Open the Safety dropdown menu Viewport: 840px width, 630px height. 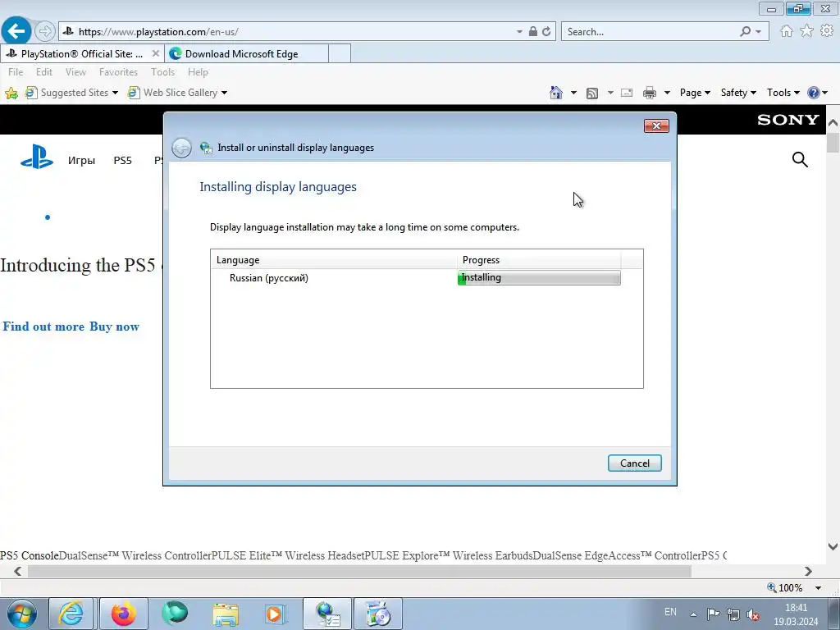[738, 93]
